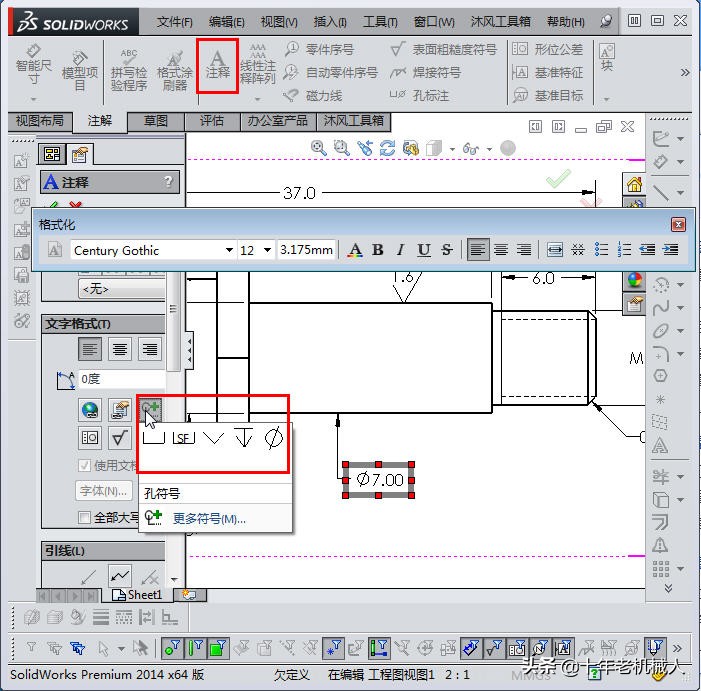The width and height of the screenshot is (701, 691).
Task: Open help via the 注释 panel question mark
Action: pyautogui.click(x=168, y=181)
